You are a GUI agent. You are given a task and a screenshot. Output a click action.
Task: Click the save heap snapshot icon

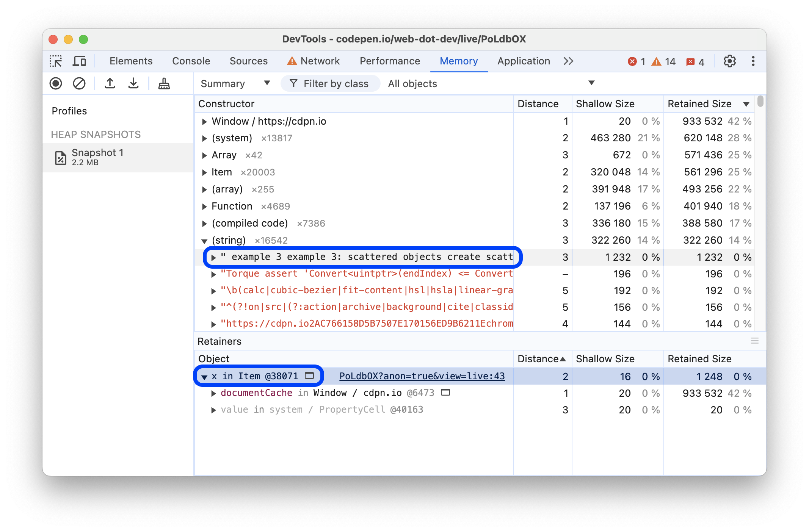click(x=132, y=84)
